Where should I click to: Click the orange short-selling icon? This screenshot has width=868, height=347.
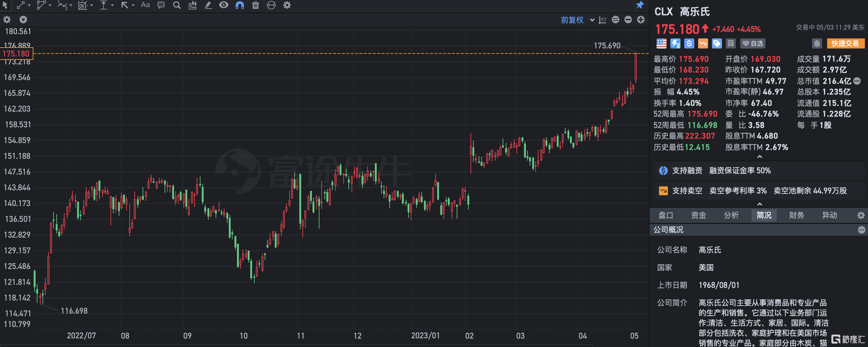702,43
